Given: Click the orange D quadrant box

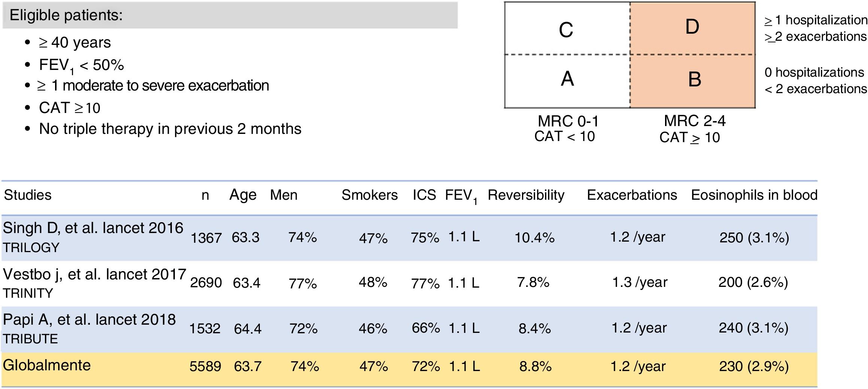Looking at the screenshot, I should tap(692, 28).
